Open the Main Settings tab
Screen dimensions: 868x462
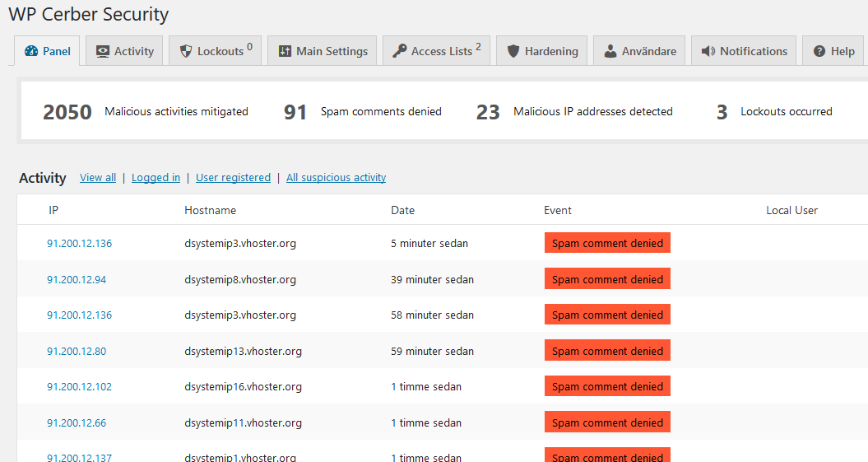(332, 51)
